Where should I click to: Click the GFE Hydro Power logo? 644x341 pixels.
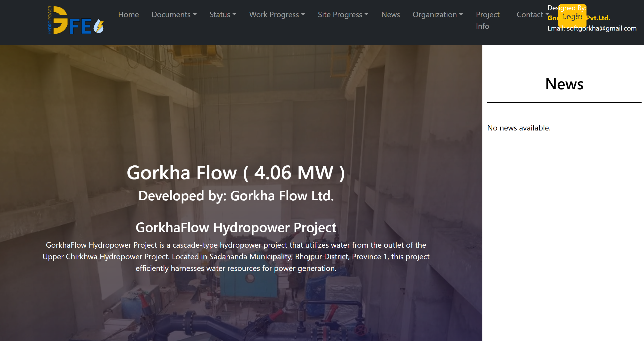[x=75, y=20]
